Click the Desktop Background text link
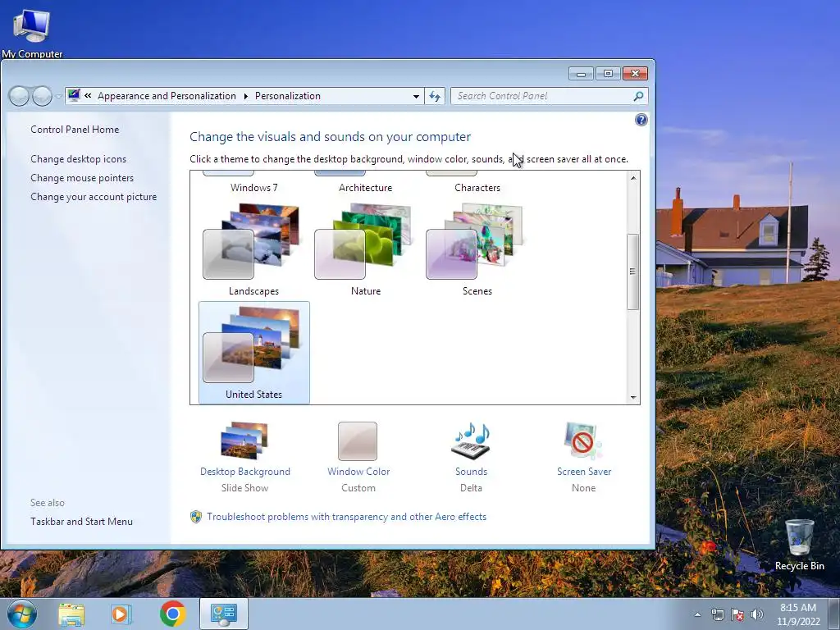Viewport: 840px width, 630px height. [244, 472]
